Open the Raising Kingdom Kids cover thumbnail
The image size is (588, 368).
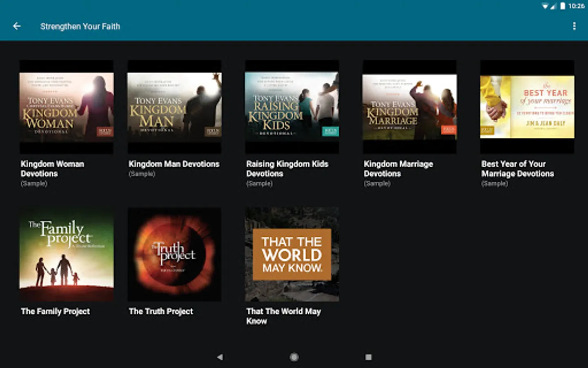click(292, 107)
